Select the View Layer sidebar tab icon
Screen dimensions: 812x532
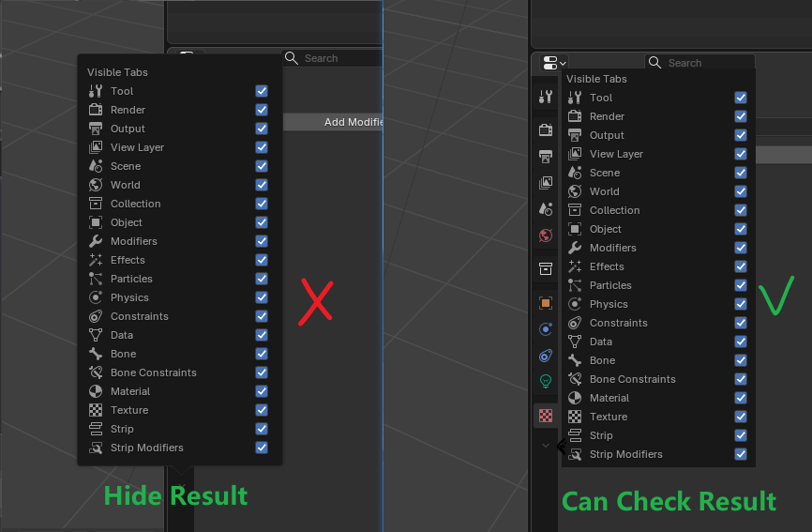coord(546,182)
